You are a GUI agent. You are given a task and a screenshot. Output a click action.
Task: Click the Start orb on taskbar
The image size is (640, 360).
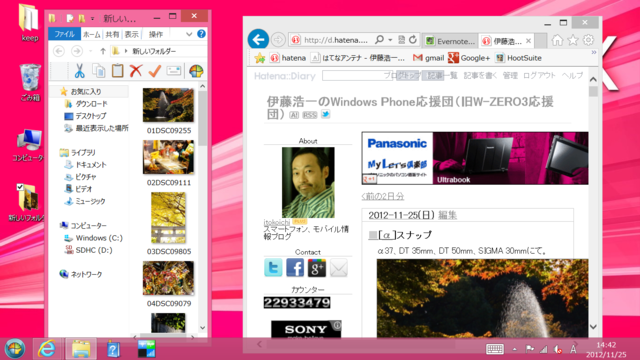click(x=15, y=349)
